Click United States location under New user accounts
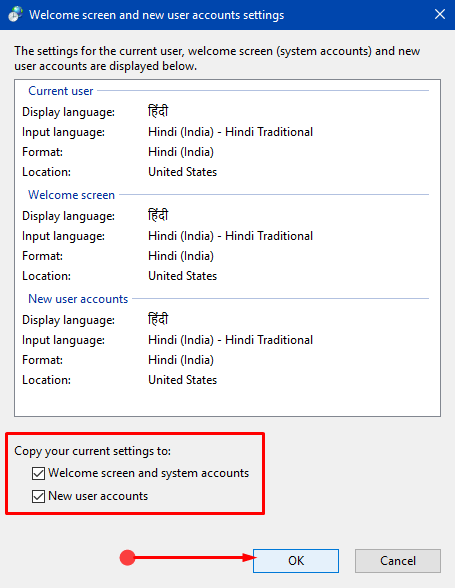The height and width of the screenshot is (588, 455). (182, 380)
